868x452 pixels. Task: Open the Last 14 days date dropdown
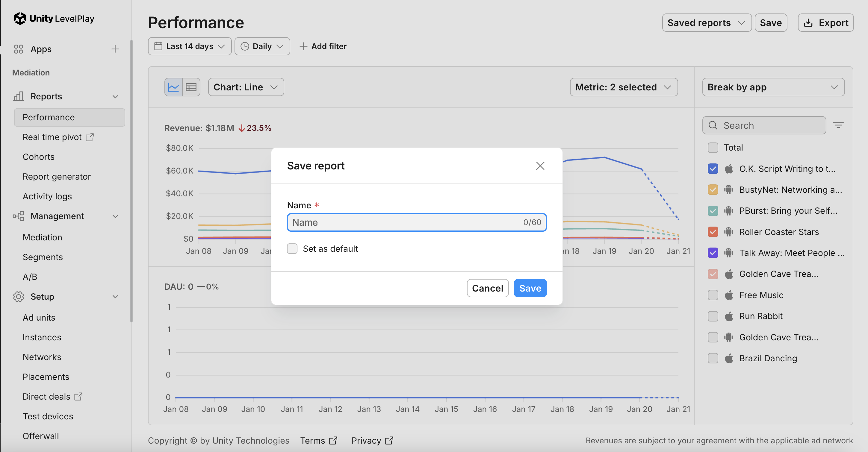(x=190, y=46)
